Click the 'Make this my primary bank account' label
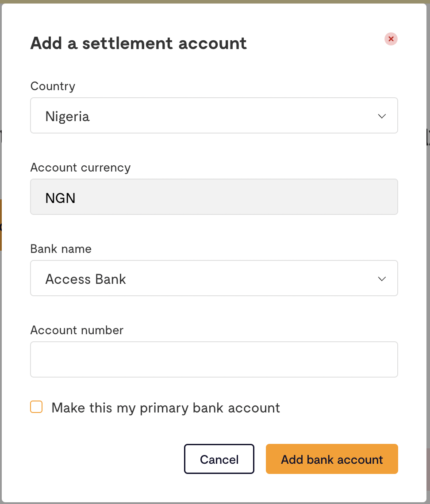Screen dimensions: 430x504 (x=165, y=408)
